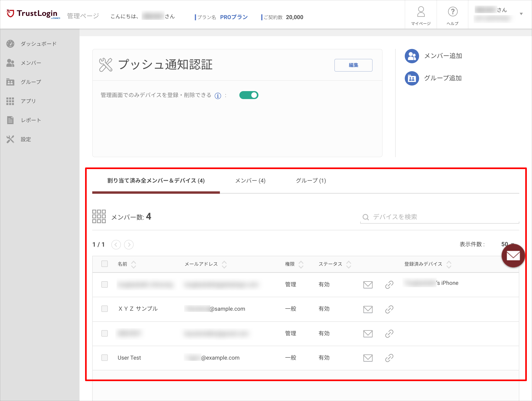Click the grid icon beside メンバー数

tap(99, 216)
